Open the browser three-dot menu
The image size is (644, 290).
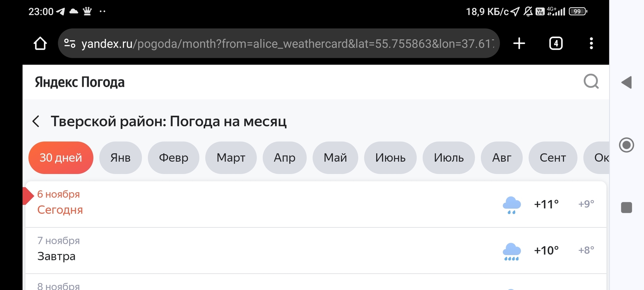591,43
